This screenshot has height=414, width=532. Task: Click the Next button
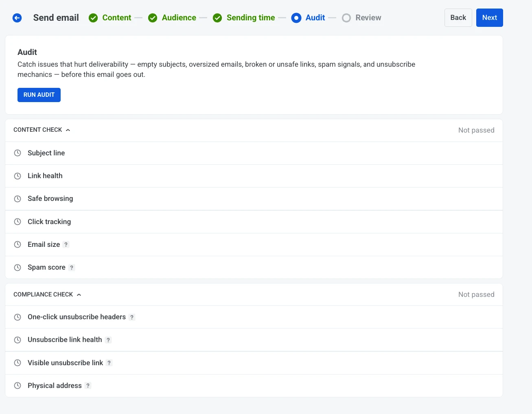click(x=490, y=17)
